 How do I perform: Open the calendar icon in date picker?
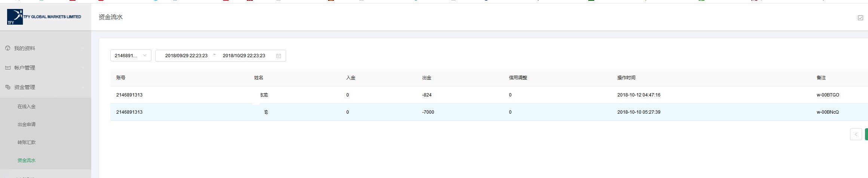coord(278,56)
